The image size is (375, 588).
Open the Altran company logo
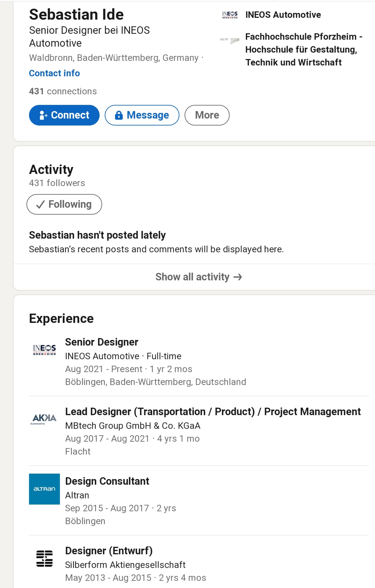44,489
